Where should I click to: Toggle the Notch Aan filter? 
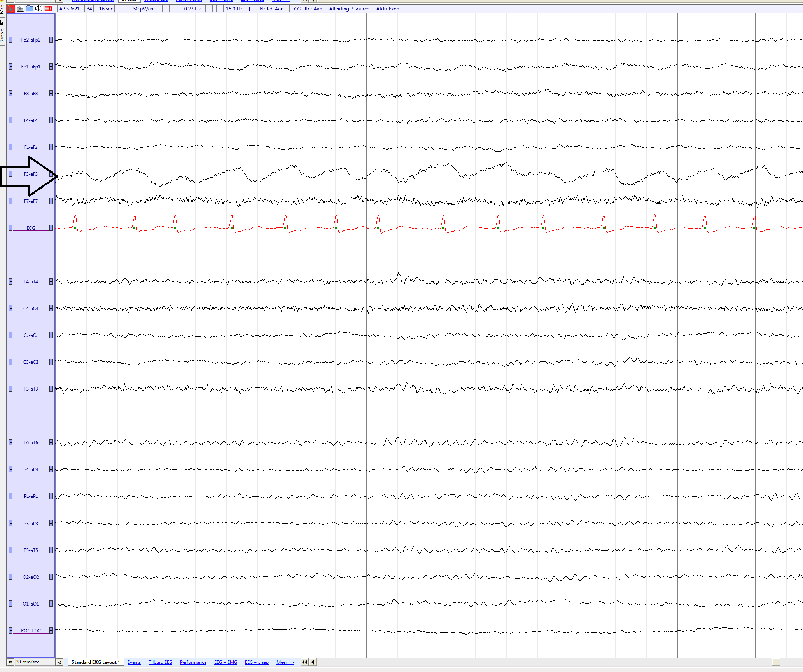pos(271,9)
